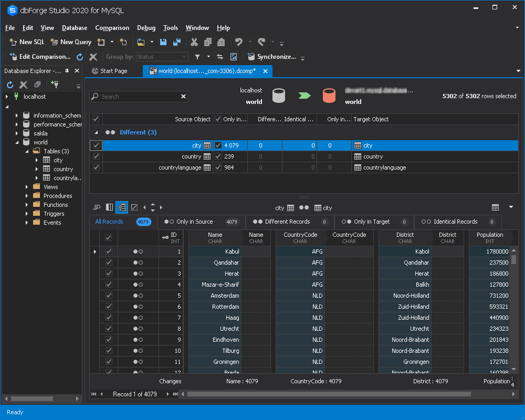Collapse the Different (3) group
The height and width of the screenshot is (420, 525).
coord(97,132)
